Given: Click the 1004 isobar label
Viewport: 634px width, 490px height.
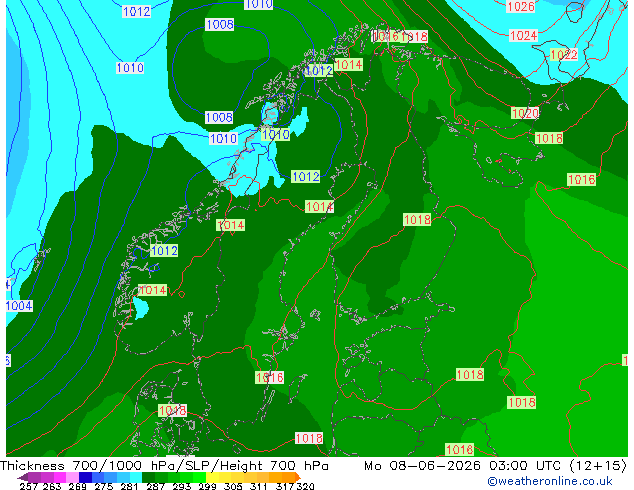Looking at the screenshot, I should (x=19, y=306).
